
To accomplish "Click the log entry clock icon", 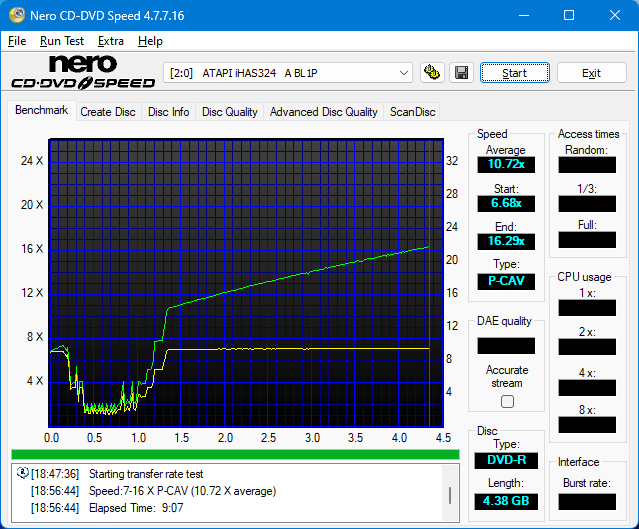I will (x=22, y=473).
